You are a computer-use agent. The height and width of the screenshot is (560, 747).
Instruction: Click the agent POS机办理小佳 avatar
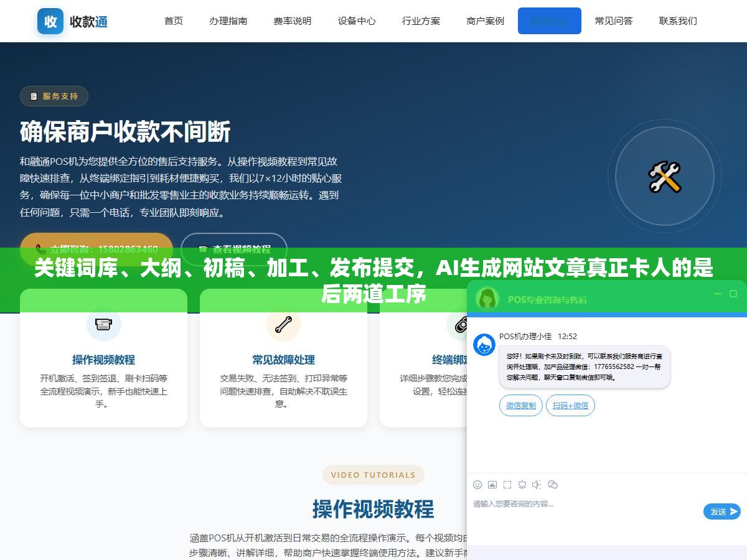tap(484, 345)
